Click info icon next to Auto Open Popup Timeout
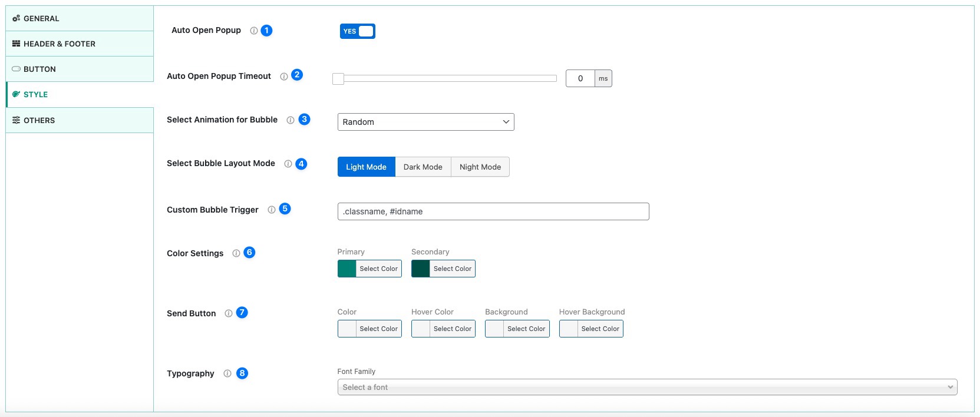This screenshot has width=980, height=417. [284, 77]
